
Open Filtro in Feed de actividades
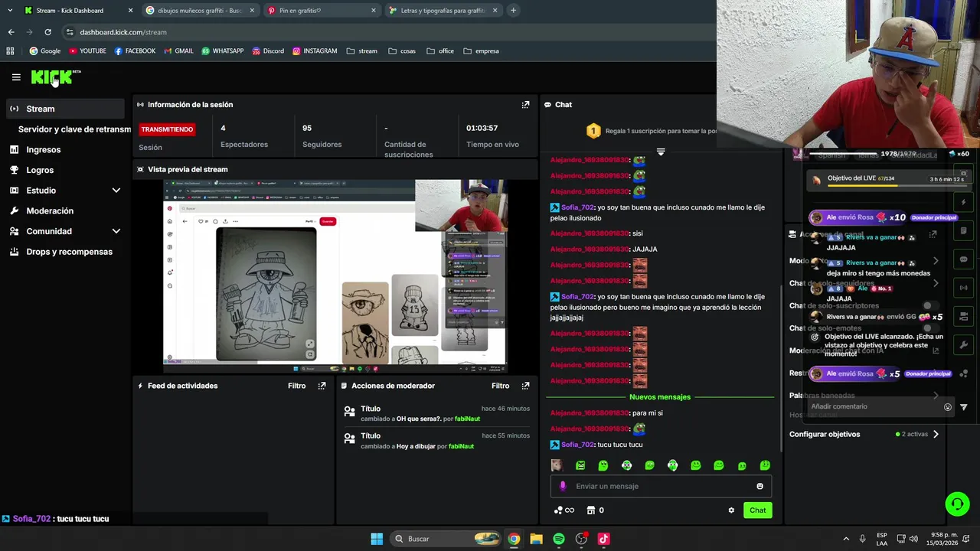[x=296, y=386]
